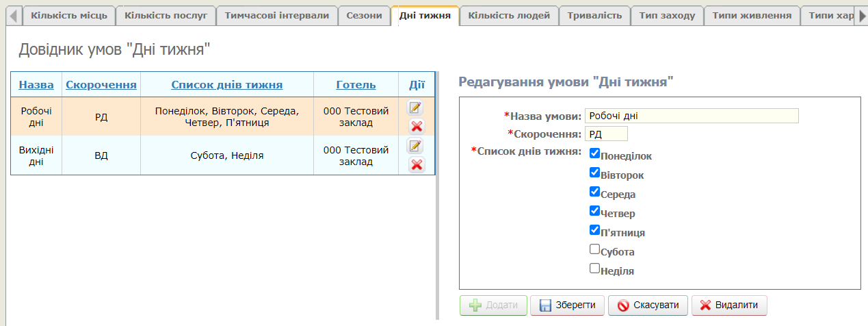Click edit icon for Вихідні дні row
868x326 pixels.
pos(416,146)
